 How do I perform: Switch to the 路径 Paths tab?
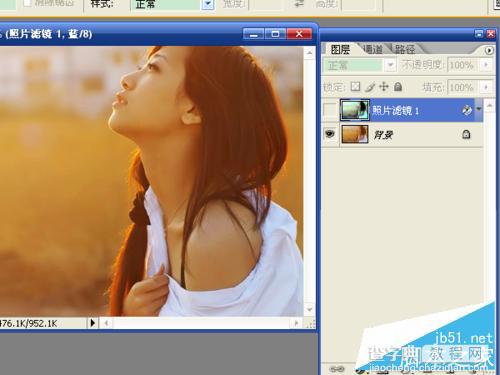click(405, 50)
